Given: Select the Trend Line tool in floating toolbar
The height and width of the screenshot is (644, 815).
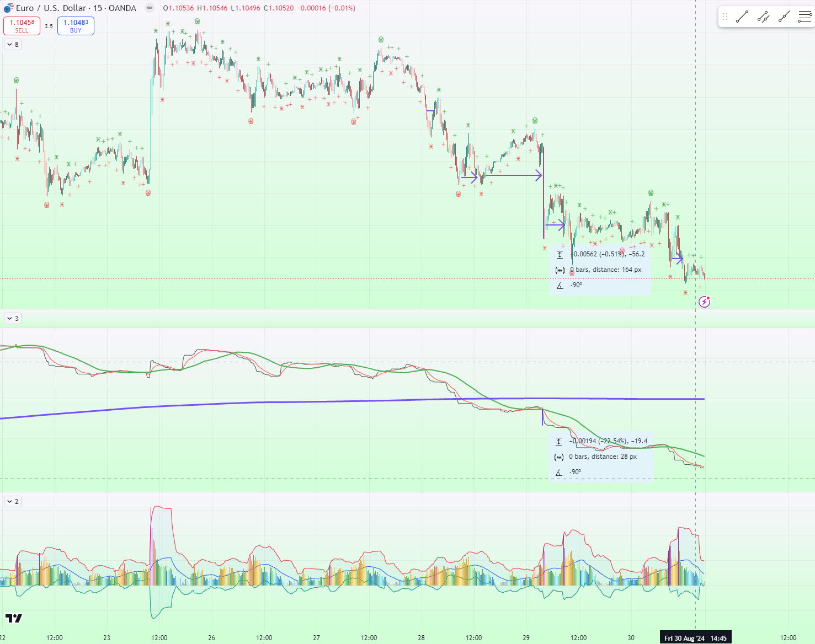Looking at the screenshot, I should 742,17.
